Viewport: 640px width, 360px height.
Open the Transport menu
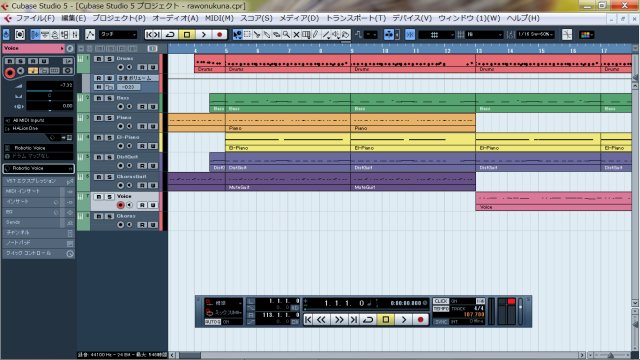coord(356,18)
